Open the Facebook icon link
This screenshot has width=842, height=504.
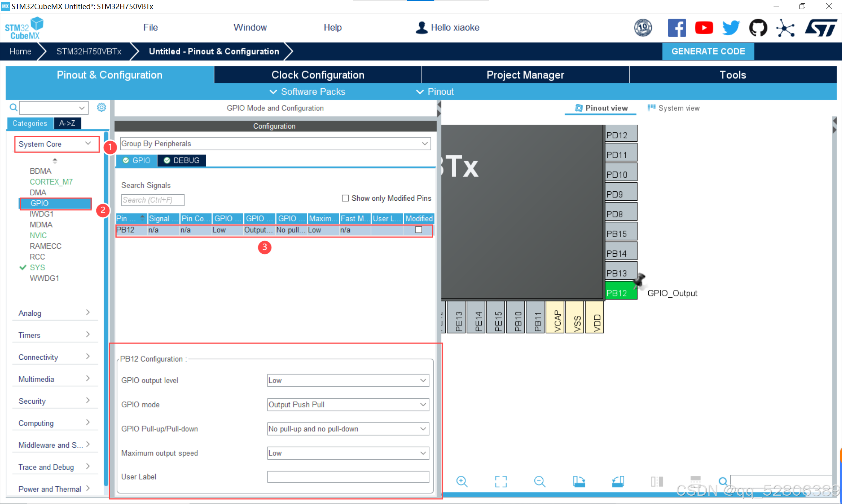[x=677, y=28]
